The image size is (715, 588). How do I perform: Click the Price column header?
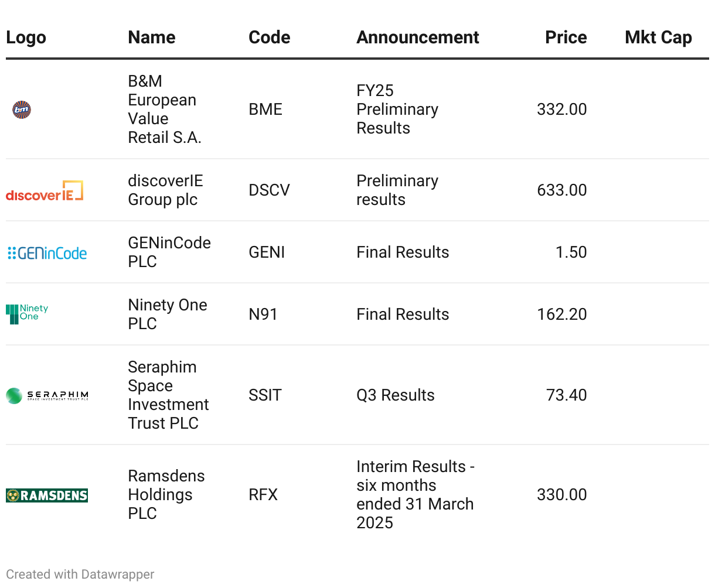[566, 37]
